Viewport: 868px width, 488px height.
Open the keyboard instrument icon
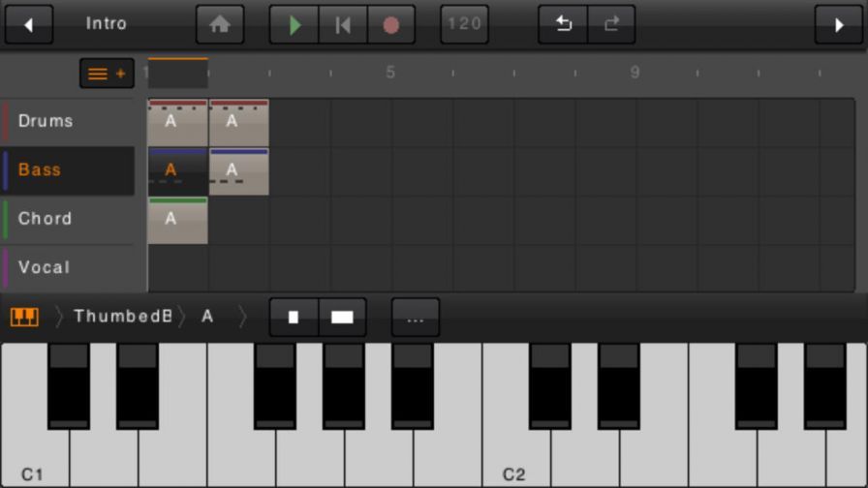tap(24, 317)
